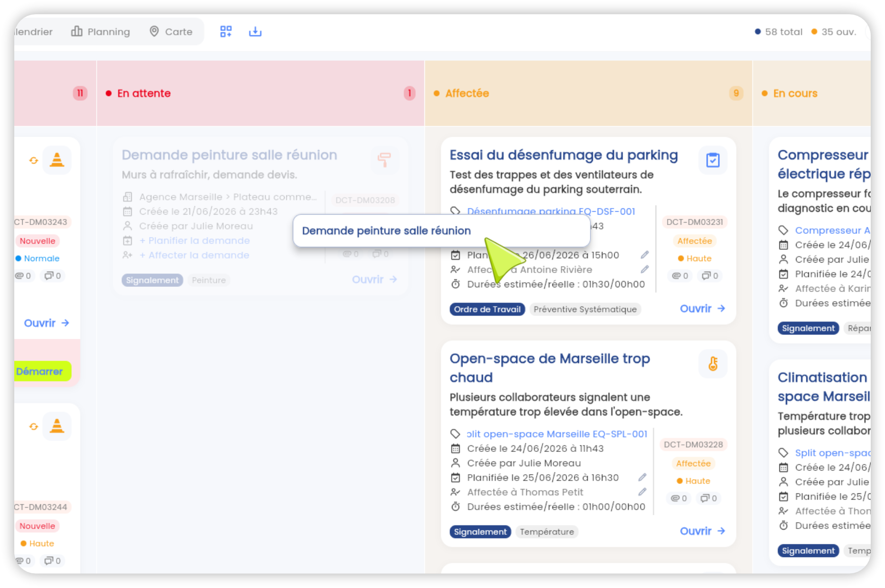
Task: Click the download export icon
Action: click(x=255, y=31)
